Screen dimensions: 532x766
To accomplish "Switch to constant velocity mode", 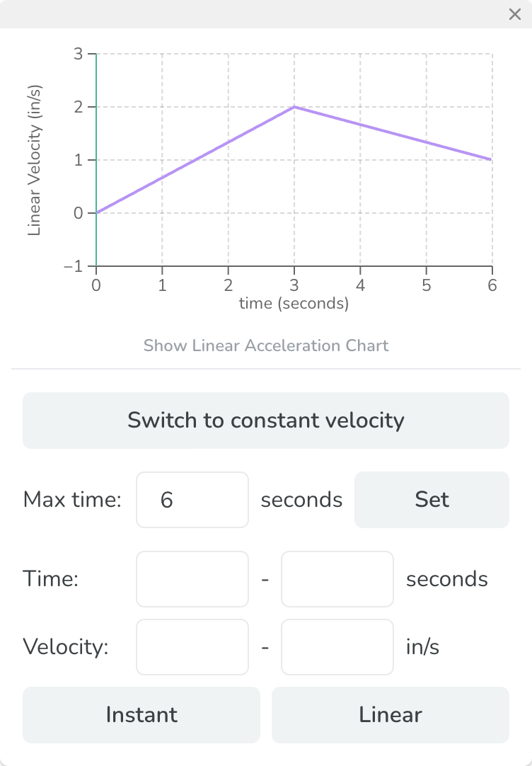I will click(266, 421).
